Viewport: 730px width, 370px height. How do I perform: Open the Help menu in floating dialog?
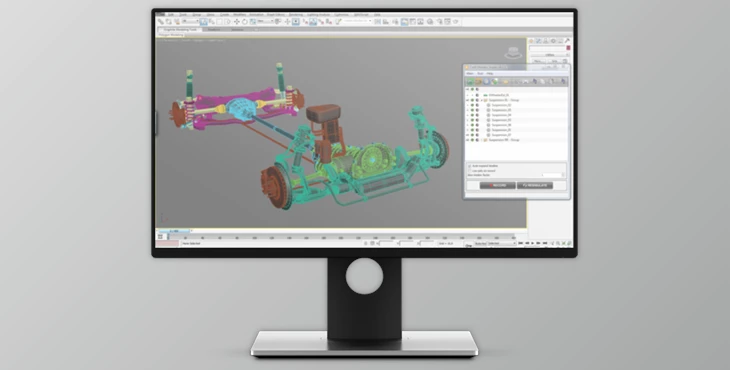click(x=490, y=74)
